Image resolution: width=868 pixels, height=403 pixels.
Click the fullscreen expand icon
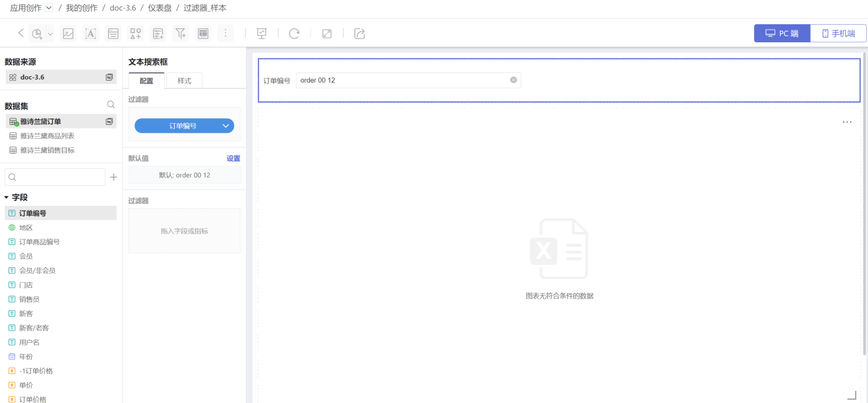pyautogui.click(x=327, y=34)
